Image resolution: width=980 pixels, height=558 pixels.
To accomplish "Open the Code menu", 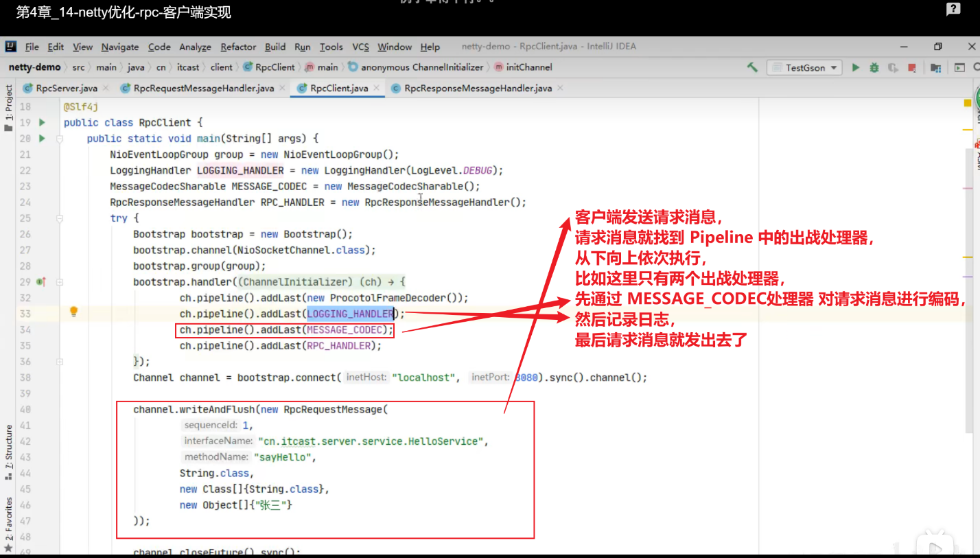I will (159, 47).
